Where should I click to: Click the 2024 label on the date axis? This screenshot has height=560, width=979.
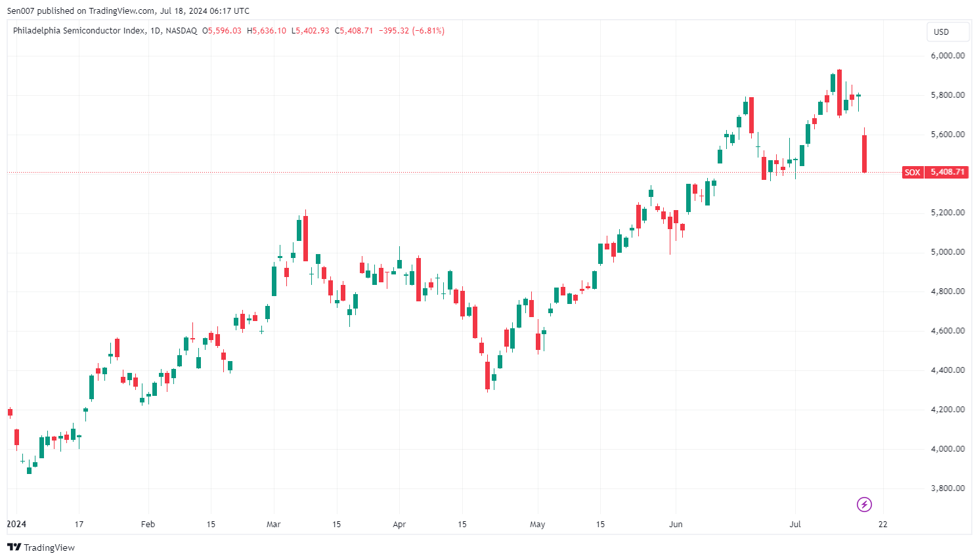click(16, 524)
